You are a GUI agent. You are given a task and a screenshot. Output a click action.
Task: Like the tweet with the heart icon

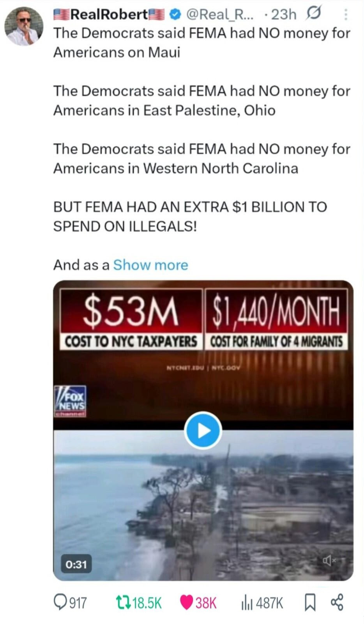[187, 603]
